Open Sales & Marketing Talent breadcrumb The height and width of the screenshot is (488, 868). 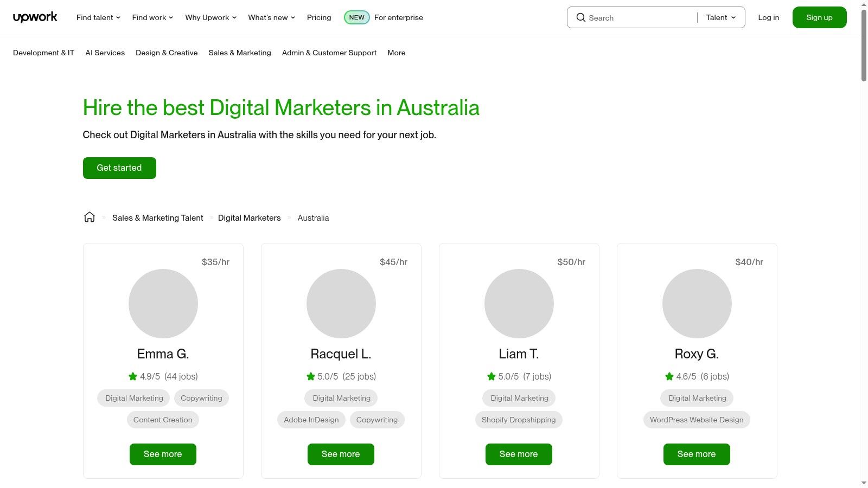coord(157,218)
